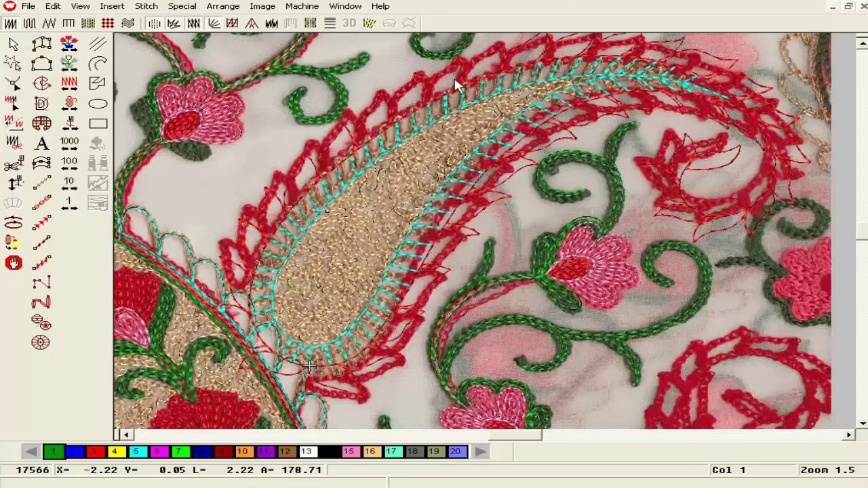868x488 pixels.
Task: Select the arrow selection tool
Action: point(14,45)
